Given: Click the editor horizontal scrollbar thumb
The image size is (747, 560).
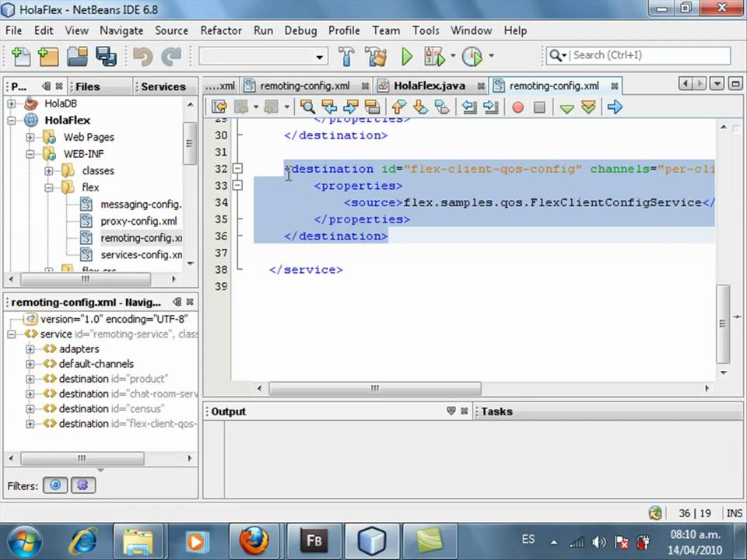Looking at the screenshot, I should point(375,389).
